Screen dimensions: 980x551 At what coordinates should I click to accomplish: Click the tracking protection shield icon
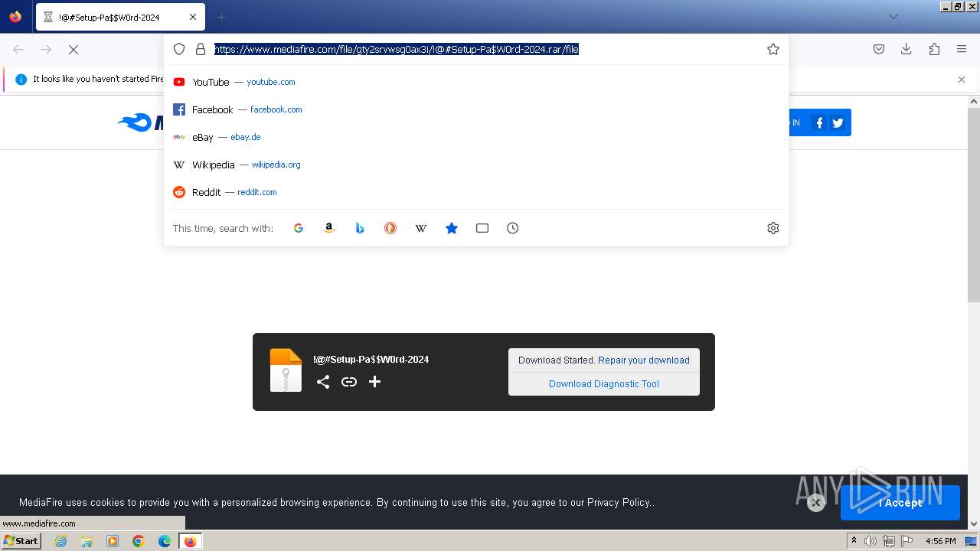[x=179, y=49]
